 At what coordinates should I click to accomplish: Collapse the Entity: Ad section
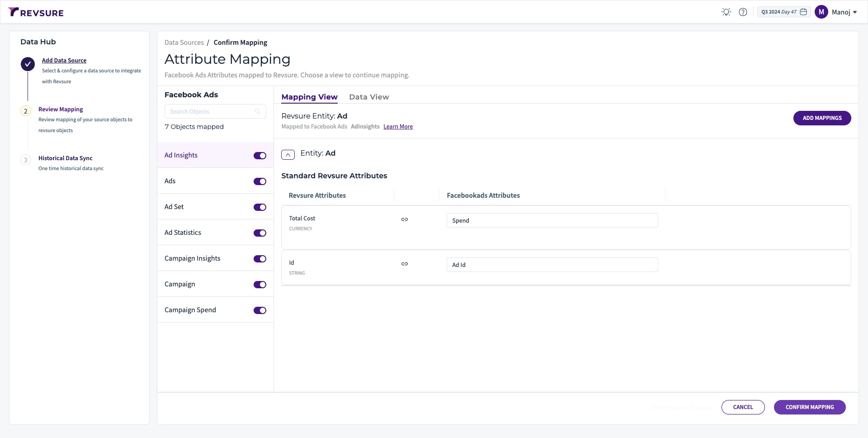click(288, 155)
